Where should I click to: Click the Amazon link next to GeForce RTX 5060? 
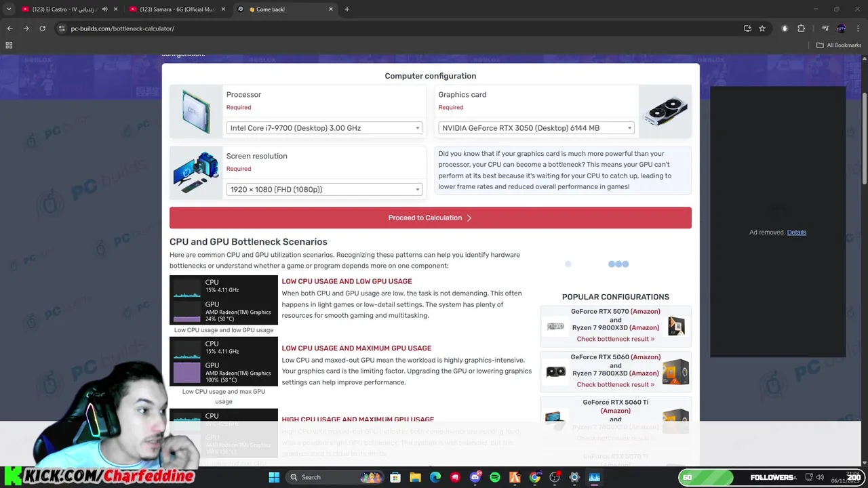coord(644,357)
